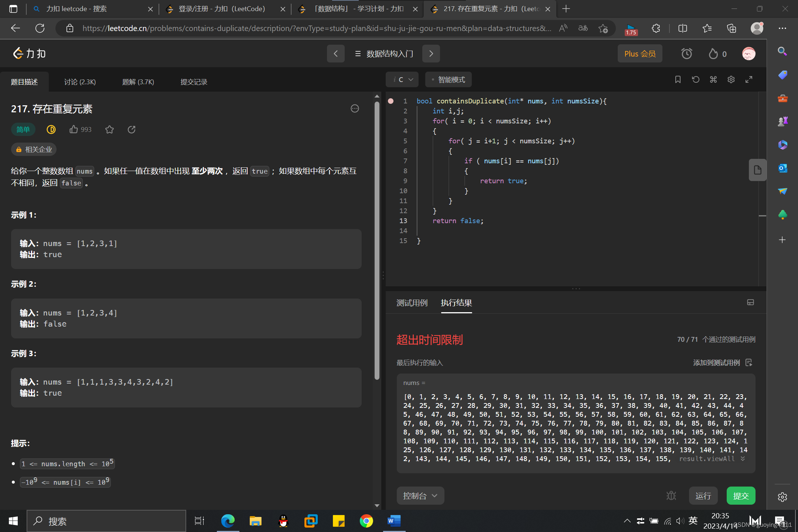The height and width of the screenshot is (532, 798).
Task: Click the timer alarm clock icon
Action: click(x=686, y=54)
